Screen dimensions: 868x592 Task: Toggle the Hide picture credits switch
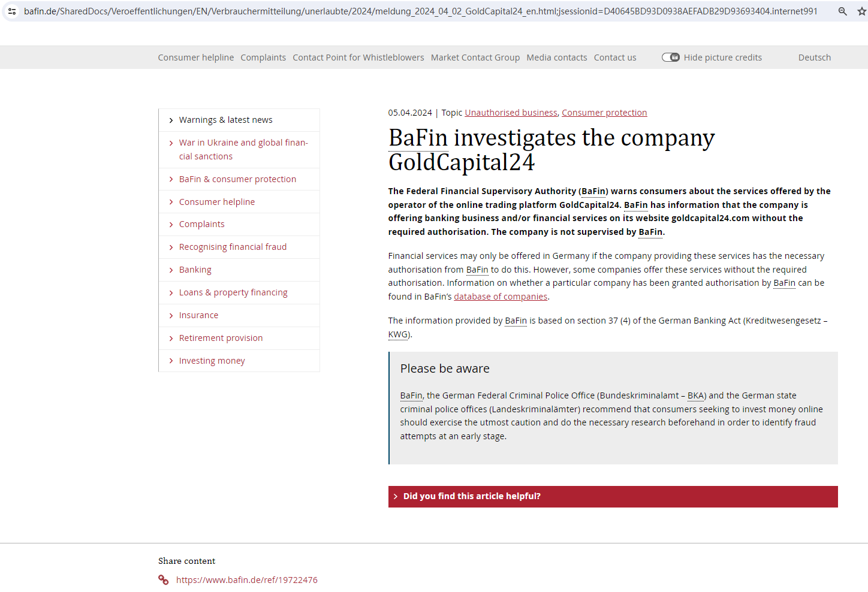pyautogui.click(x=670, y=58)
